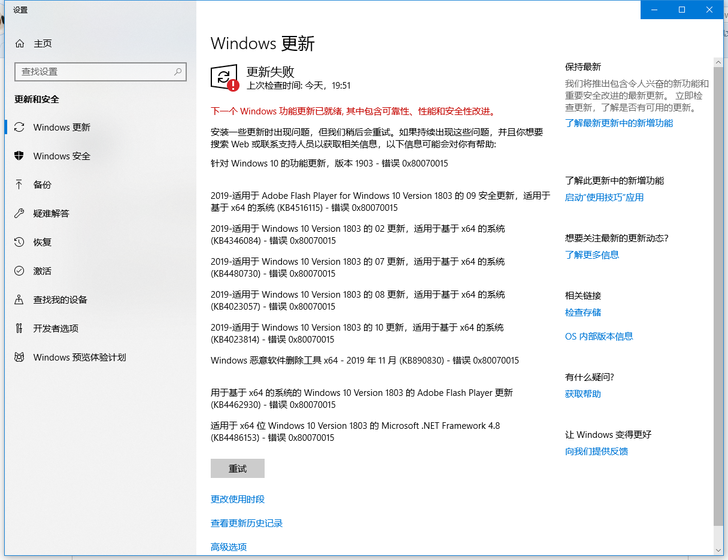Click inside the 查找设置 search field

tap(101, 71)
